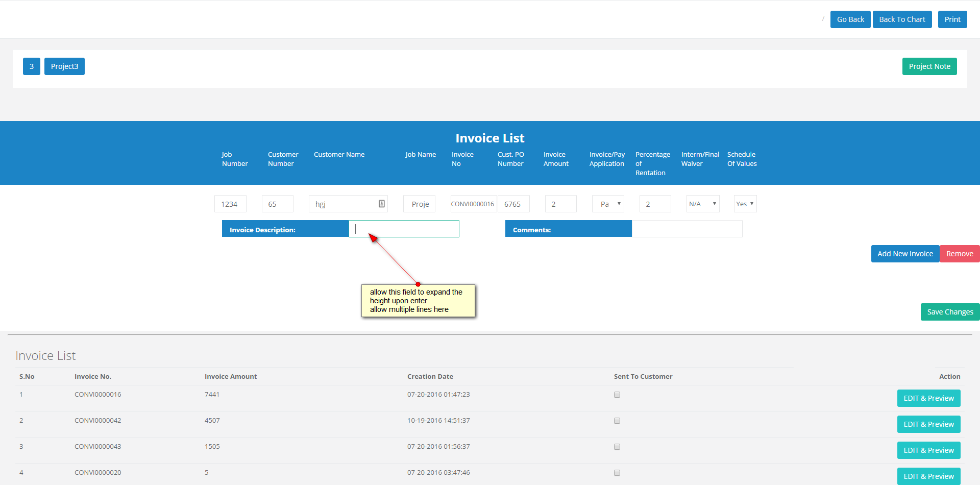The height and width of the screenshot is (485, 980).
Task: Open the Invoice/Pay Application dropdown
Action: tap(608, 204)
